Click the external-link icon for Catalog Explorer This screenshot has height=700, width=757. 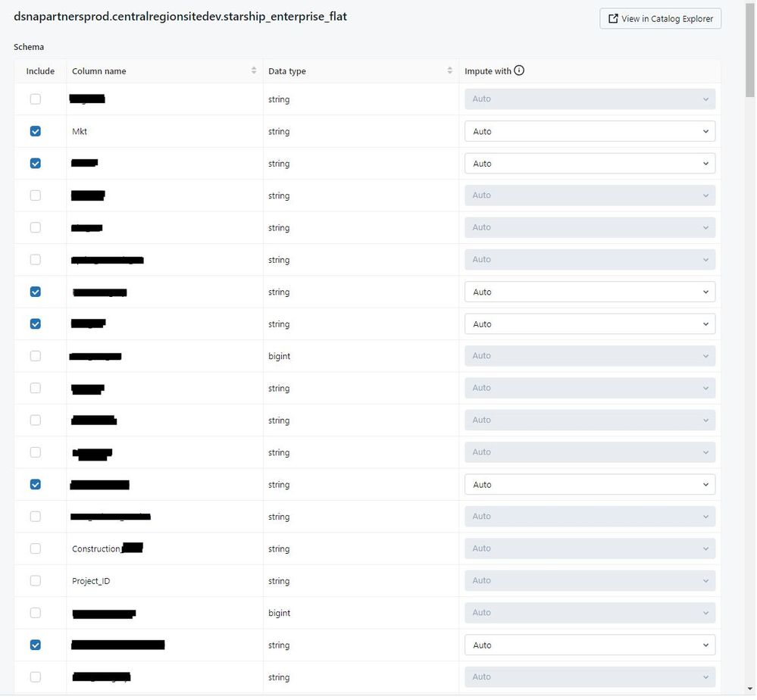coord(613,19)
